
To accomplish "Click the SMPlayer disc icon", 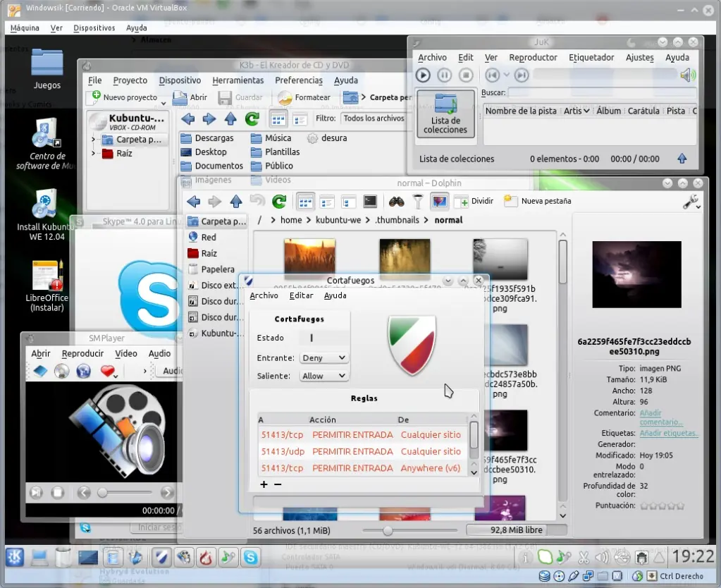I will coord(61,371).
